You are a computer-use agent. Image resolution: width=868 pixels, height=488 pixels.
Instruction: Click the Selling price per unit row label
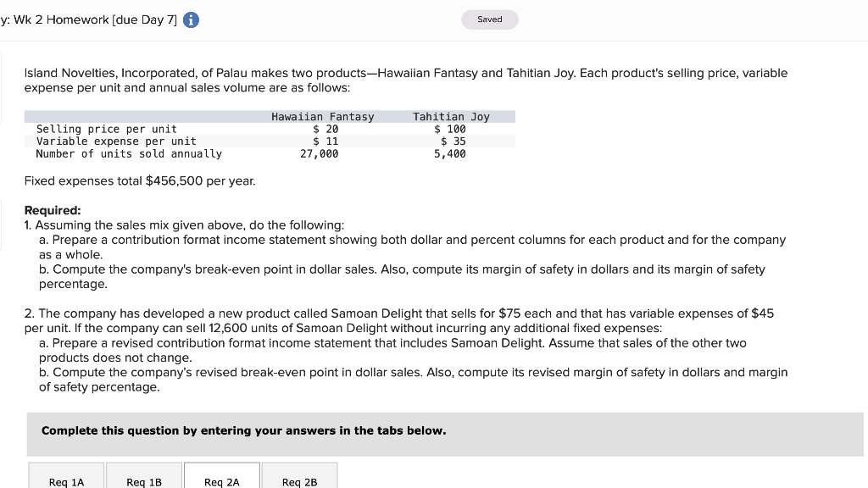[107, 129]
